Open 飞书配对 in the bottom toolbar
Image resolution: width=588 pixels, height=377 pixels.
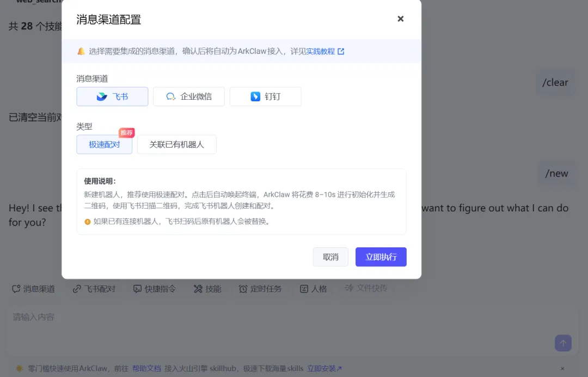pyautogui.click(x=94, y=289)
